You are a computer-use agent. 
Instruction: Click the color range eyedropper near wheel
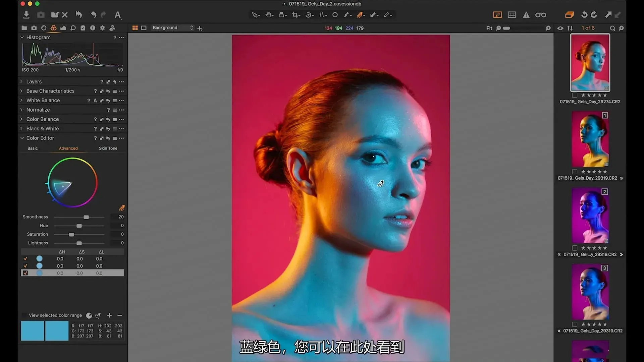pos(121,208)
